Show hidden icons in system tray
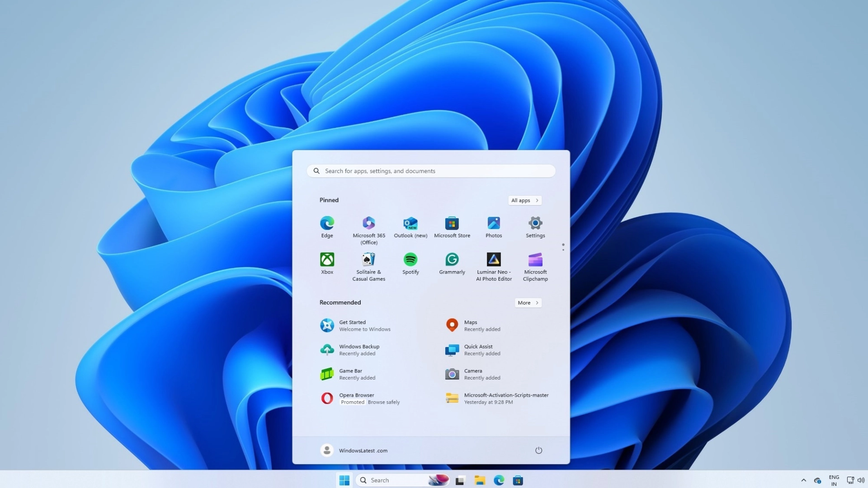Viewport: 868px width, 488px height. [x=803, y=480]
